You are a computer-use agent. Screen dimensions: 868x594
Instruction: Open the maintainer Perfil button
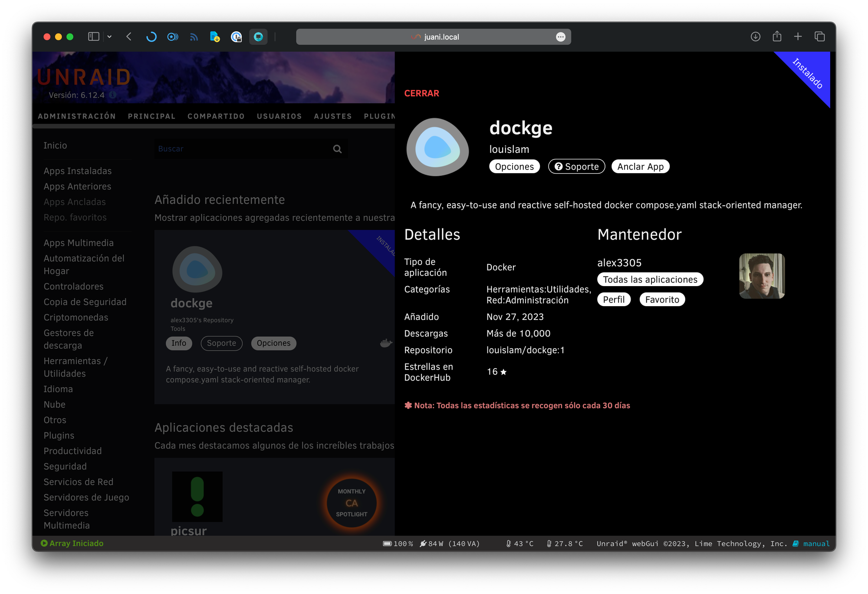click(614, 299)
